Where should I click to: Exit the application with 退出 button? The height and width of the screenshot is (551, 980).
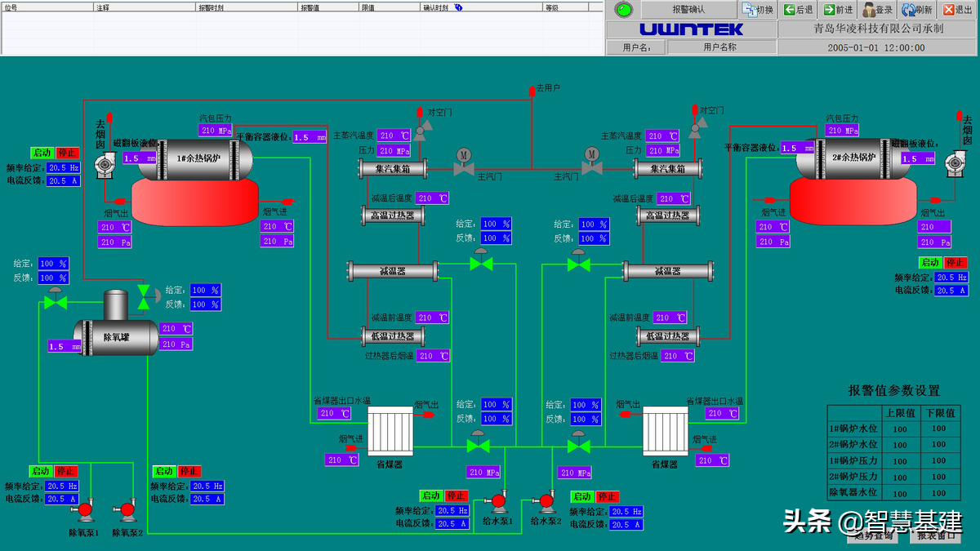click(x=957, y=10)
